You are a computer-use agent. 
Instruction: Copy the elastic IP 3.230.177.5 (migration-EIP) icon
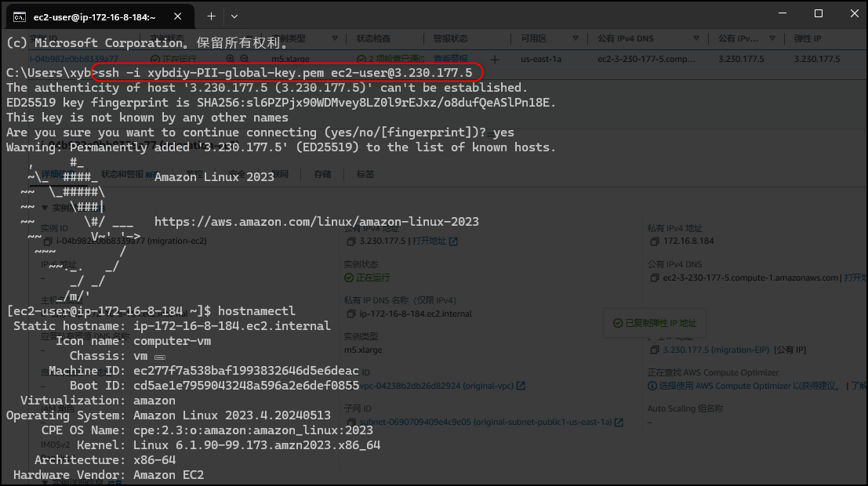[654, 350]
